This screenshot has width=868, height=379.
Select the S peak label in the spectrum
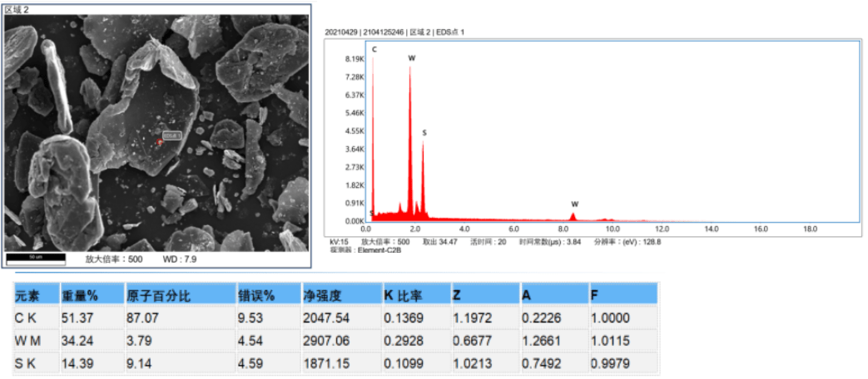pyautogui.click(x=424, y=133)
